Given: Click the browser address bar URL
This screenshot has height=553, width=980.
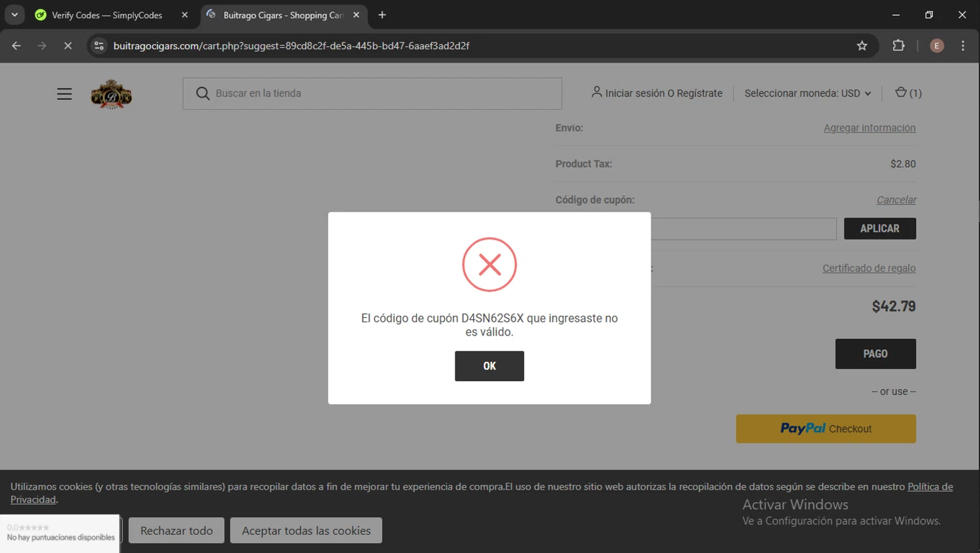Looking at the screenshot, I should click(291, 46).
